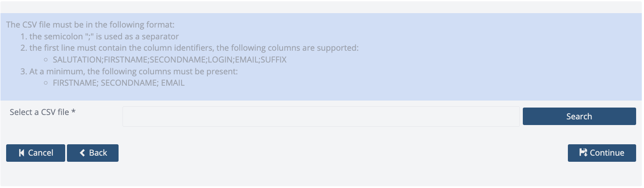Click the hollow bullet before SALUTATION line
This screenshot has height=188, width=644.
point(45,60)
